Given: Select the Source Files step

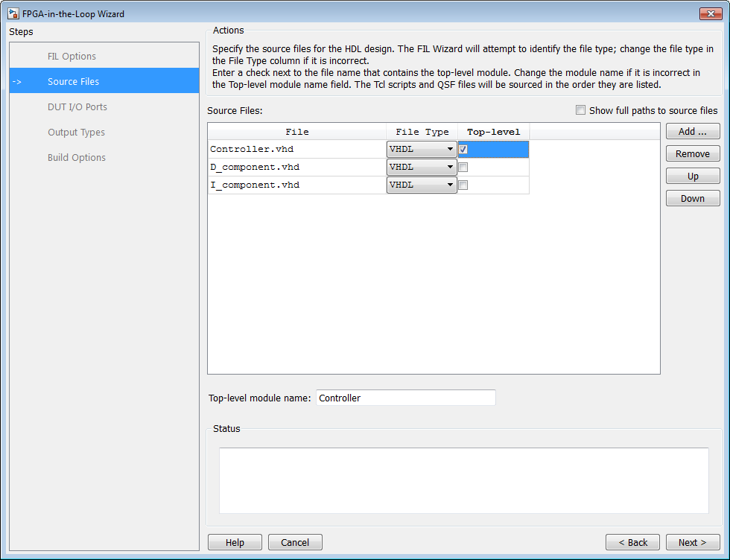Looking at the screenshot, I should coord(73,82).
